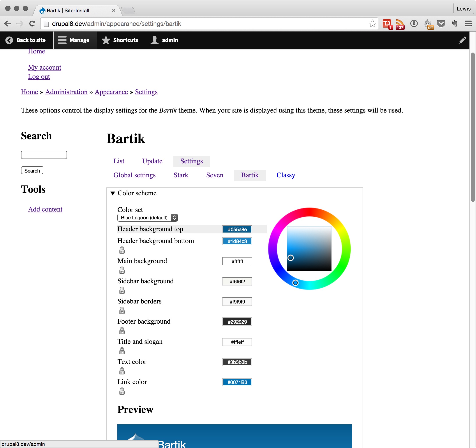
Task: Open the Chrome hamburger menu
Action: (x=468, y=23)
